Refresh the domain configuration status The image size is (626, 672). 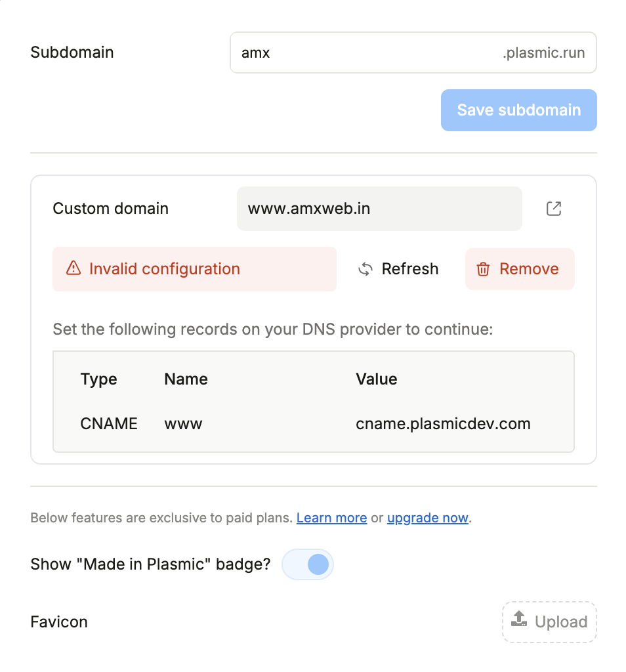pos(398,269)
